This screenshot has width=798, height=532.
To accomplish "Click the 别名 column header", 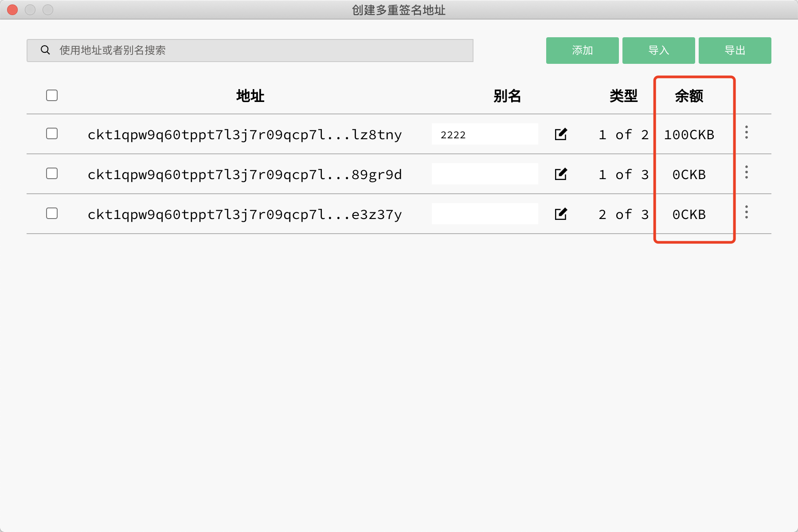I will tap(507, 96).
